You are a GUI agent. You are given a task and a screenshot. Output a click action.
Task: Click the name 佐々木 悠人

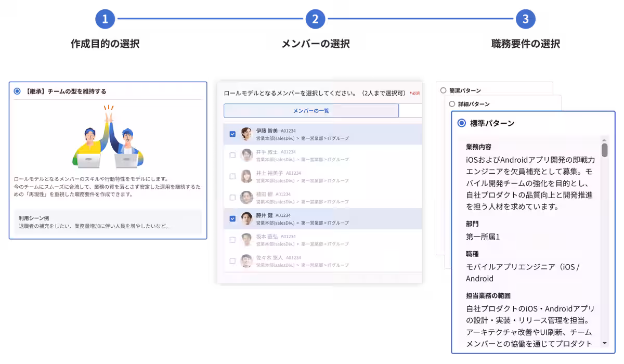click(269, 257)
